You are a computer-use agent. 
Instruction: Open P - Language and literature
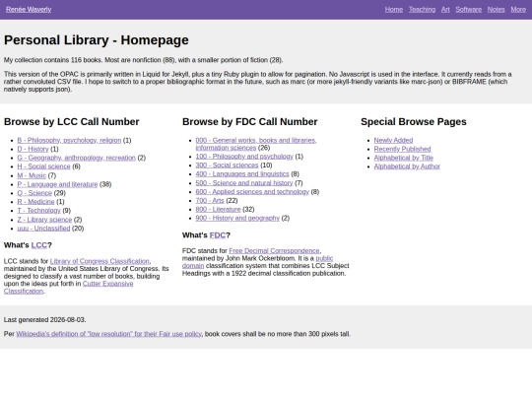tap(57, 184)
